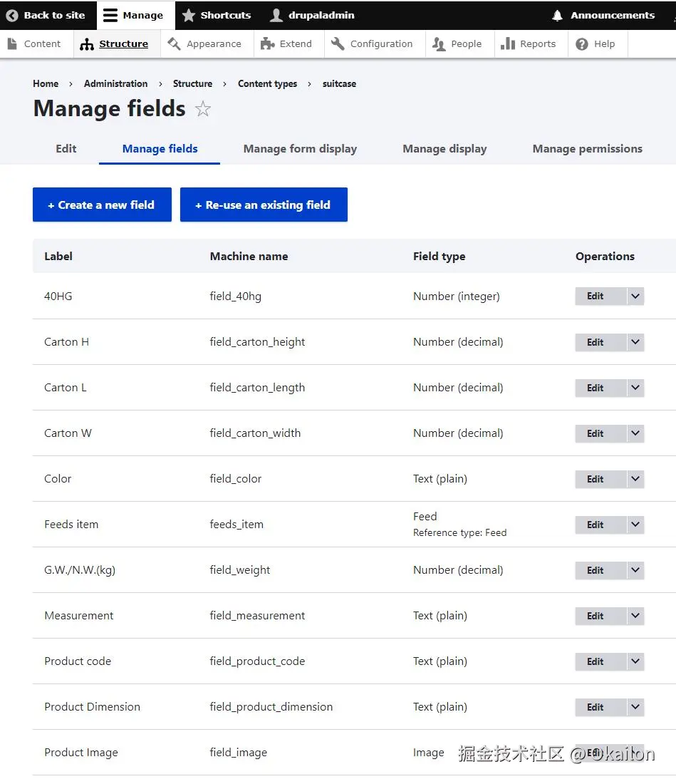Switch to the Manage form display tab

300,149
